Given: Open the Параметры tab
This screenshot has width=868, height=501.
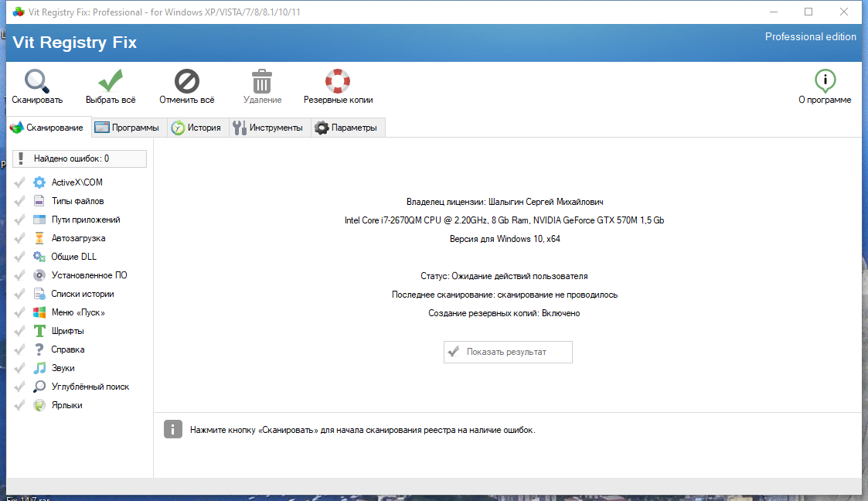Looking at the screenshot, I should coord(348,128).
